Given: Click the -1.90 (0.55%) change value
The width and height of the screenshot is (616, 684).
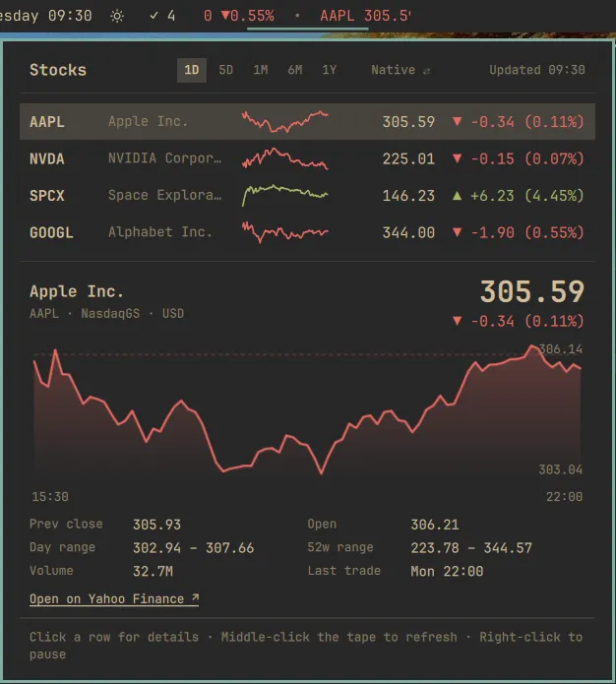Looking at the screenshot, I should pyautogui.click(x=527, y=232).
